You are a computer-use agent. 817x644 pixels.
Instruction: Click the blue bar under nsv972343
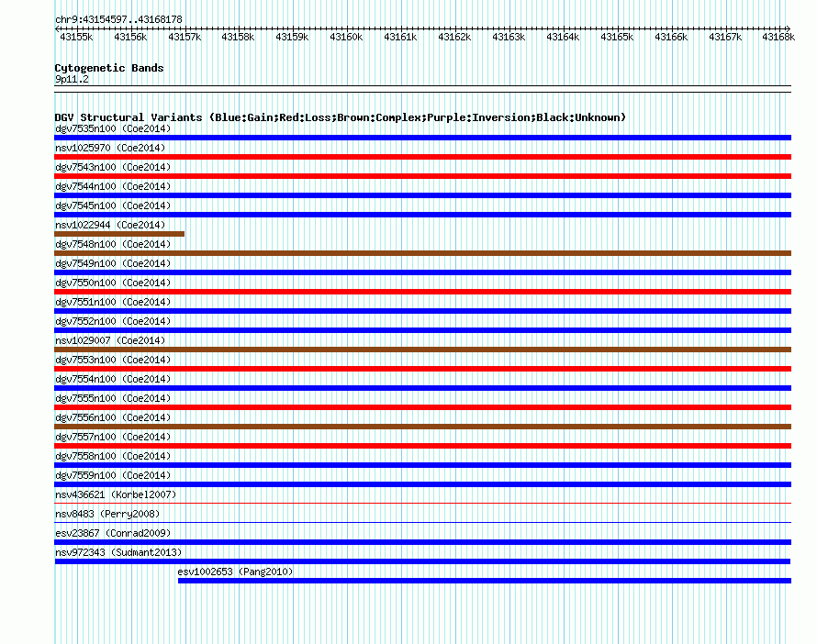point(422,561)
